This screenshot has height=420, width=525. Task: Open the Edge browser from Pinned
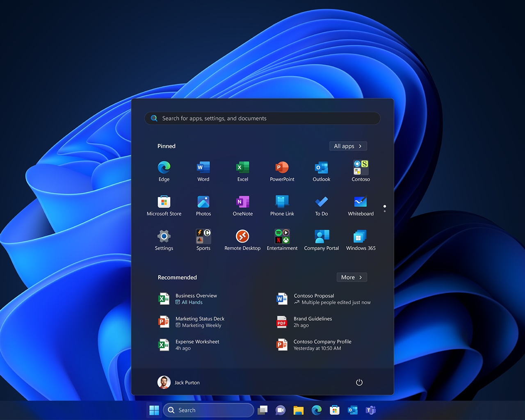(164, 171)
